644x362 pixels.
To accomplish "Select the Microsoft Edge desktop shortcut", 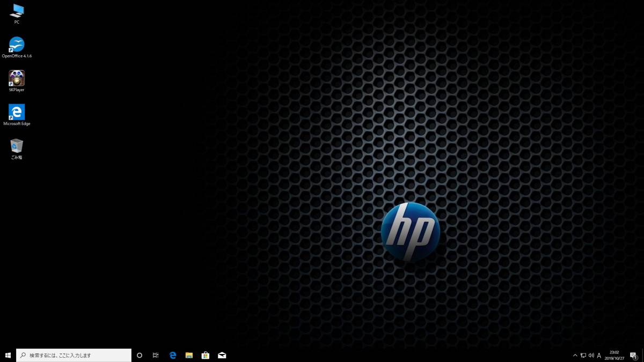I will pos(17,115).
